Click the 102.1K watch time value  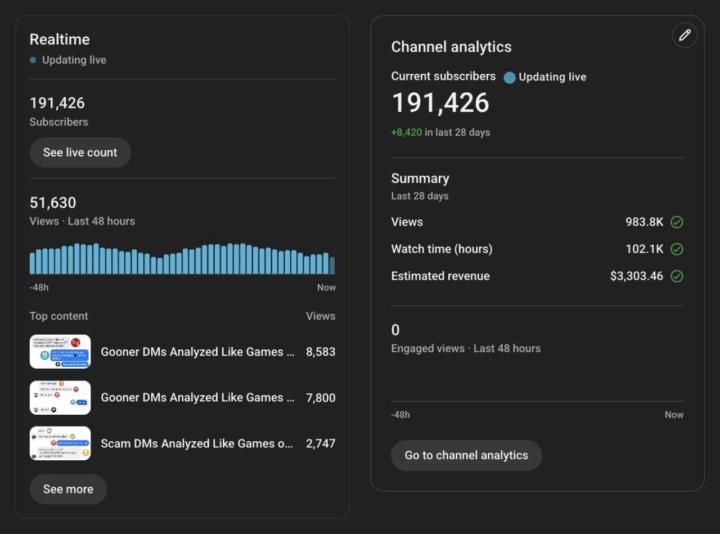(644, 249)
